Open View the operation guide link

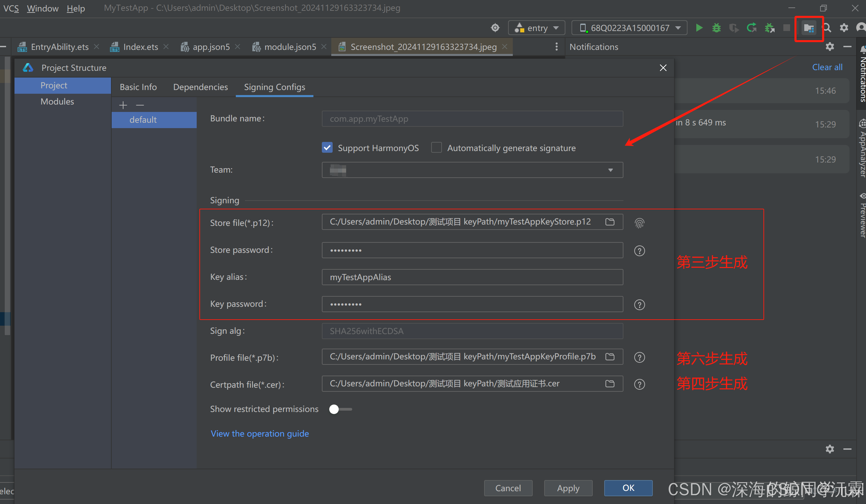tap(259, 434)
